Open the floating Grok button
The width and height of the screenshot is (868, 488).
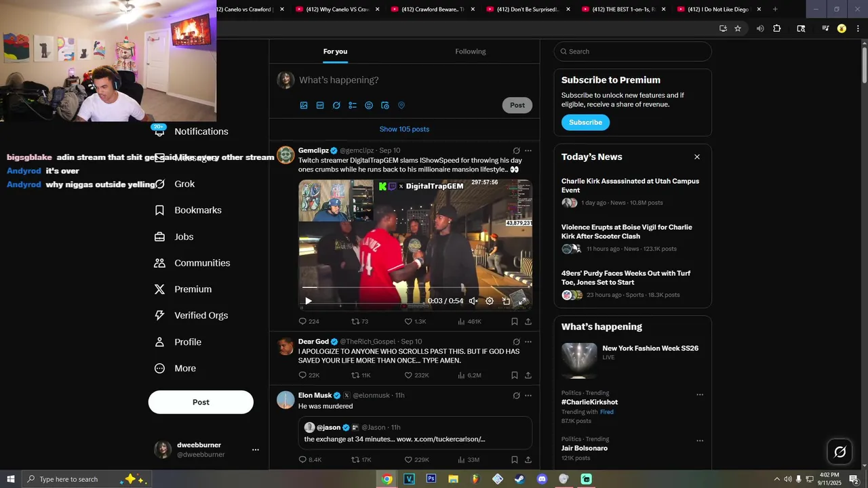pyautogui.click(x=840, y=452)
